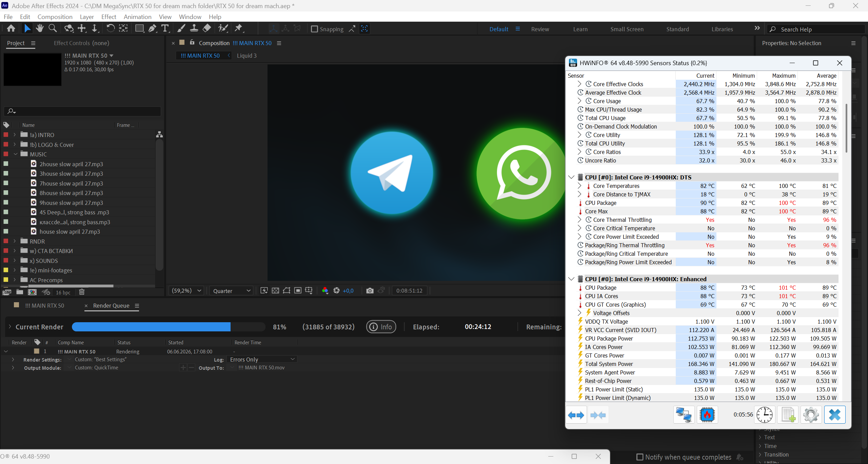Image resolution: width=868 pixels, height=464 pixels.
Task: Take a snapshot with the camera icon
Action: pyautogui.click(x=370, y=291)
